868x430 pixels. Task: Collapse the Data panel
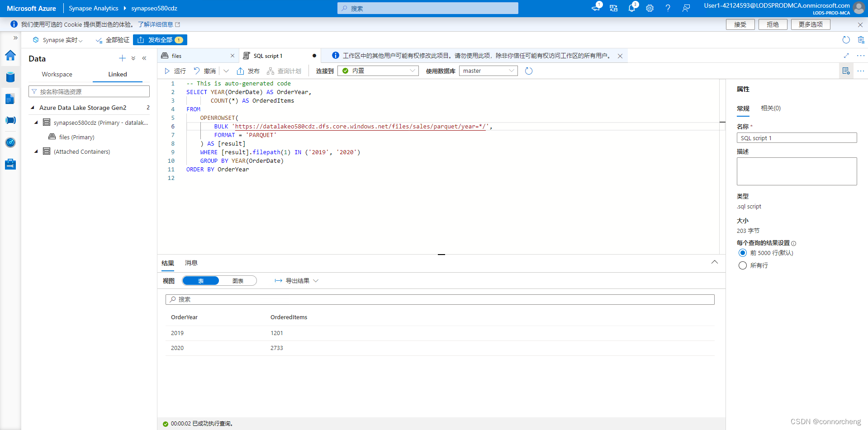(144, 58)
